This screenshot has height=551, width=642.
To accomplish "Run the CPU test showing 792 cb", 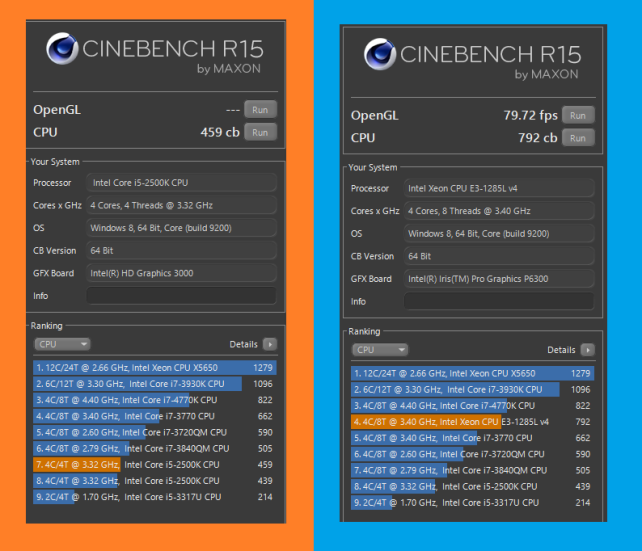I will (x=578, y=138).
